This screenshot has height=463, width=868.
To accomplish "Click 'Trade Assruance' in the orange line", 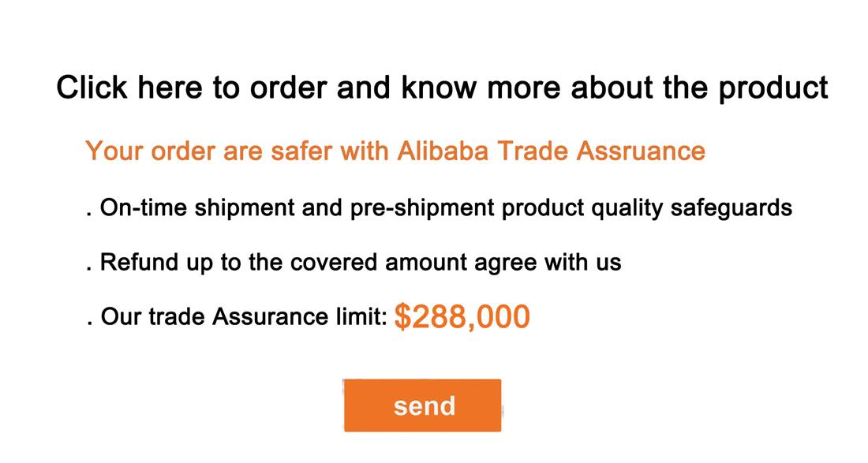I will pos(601,151).
